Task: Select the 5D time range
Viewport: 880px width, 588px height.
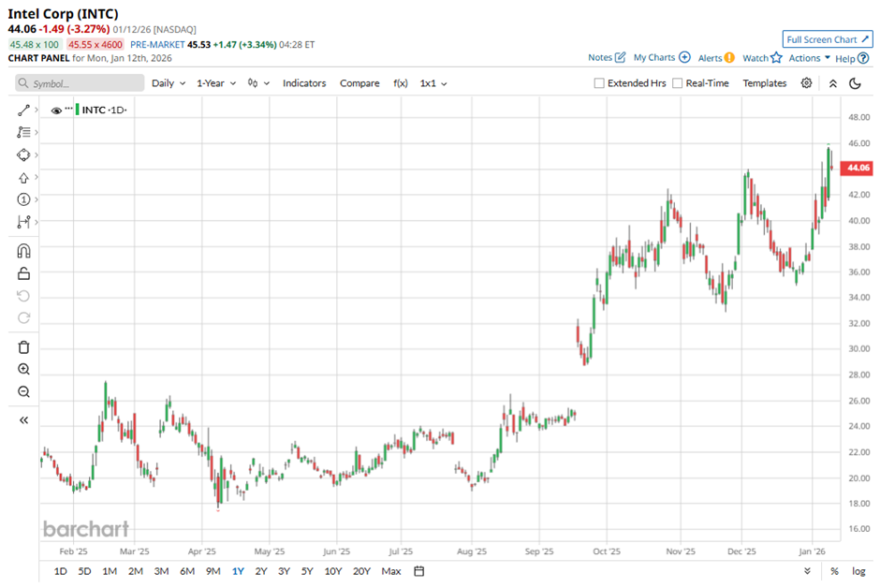Action: click(85, 571)
